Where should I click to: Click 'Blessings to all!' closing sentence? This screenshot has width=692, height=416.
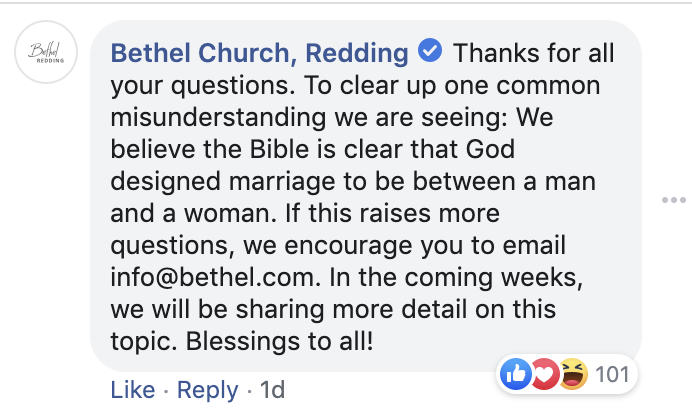pos(279,341)
